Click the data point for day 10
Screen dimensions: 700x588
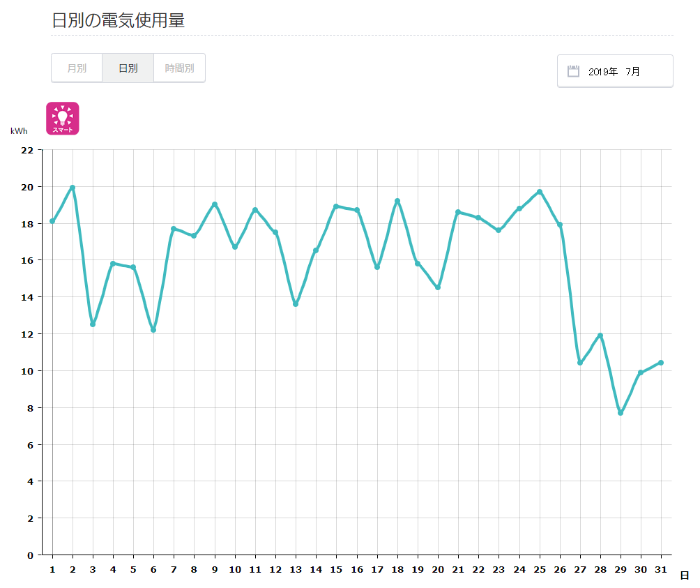pyautogui.click(x=235, y=247)
